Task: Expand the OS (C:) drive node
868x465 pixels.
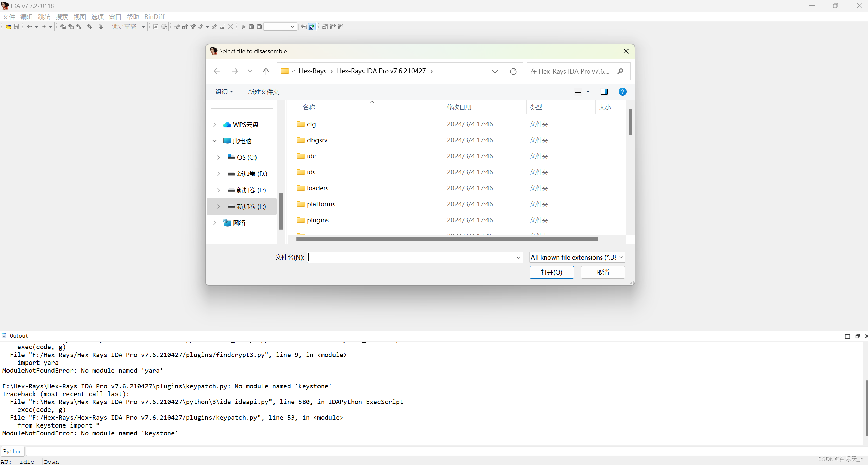Action: tap(218, 157)
